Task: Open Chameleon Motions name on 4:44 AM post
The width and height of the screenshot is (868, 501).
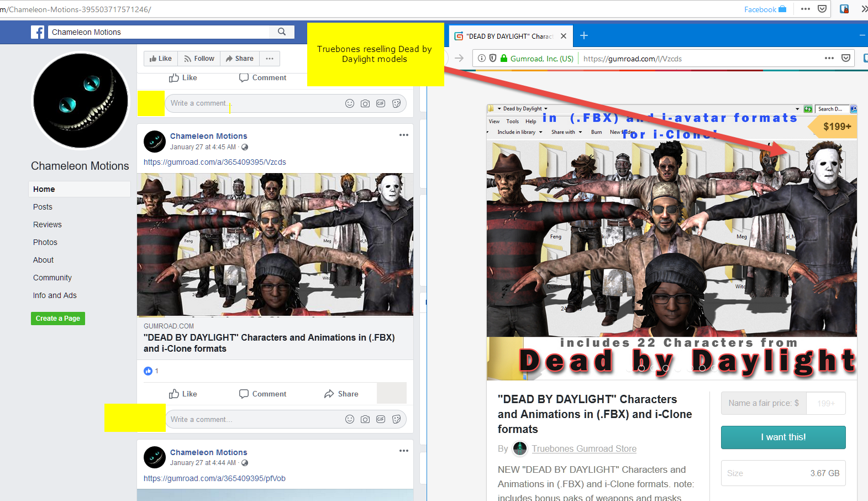Action: 208,452
